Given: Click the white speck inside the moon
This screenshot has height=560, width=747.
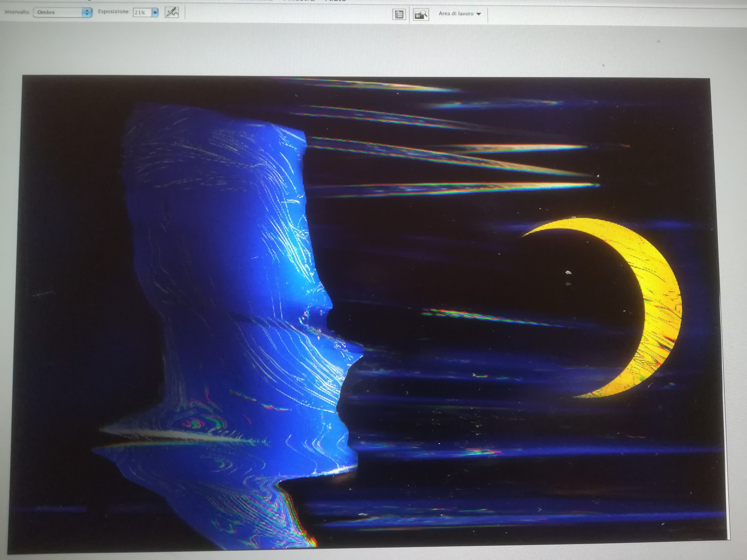Looking at the screenshot, I should (568, 272).
